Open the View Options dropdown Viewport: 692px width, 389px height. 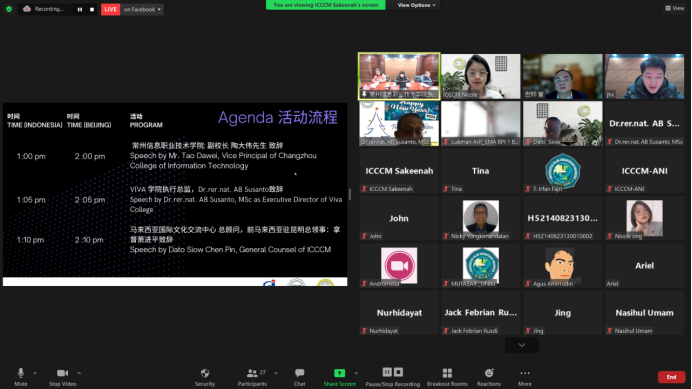coord(416,5)
